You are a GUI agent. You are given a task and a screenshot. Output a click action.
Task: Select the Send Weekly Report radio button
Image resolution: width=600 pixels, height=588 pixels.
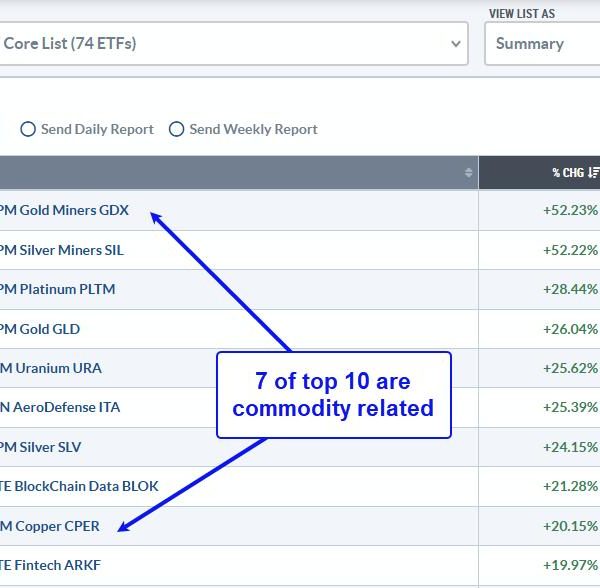(176, 129)
